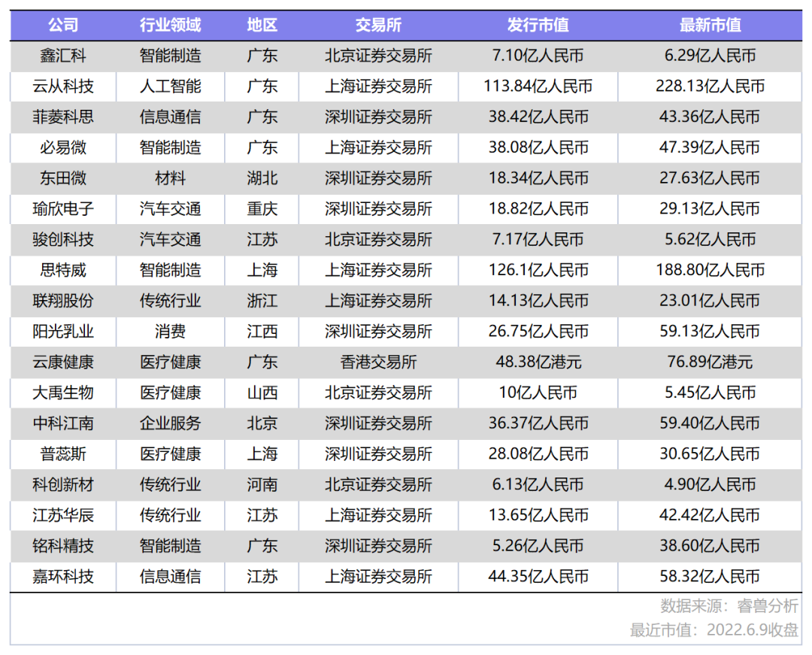Select the 瑜欣电子 company cell
The height and width of the screenshot is (655, 812).
coord(63,208)
